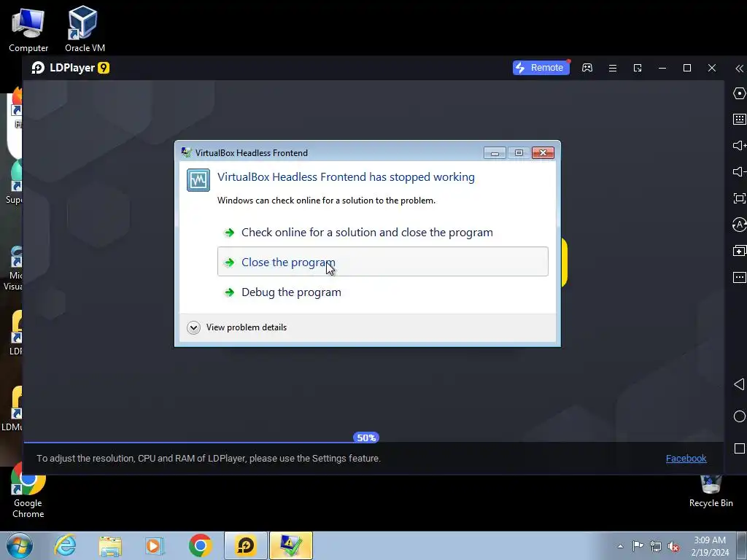Open the clock showing 3:09 AM
747x560 pixels.
pos(710,546)
